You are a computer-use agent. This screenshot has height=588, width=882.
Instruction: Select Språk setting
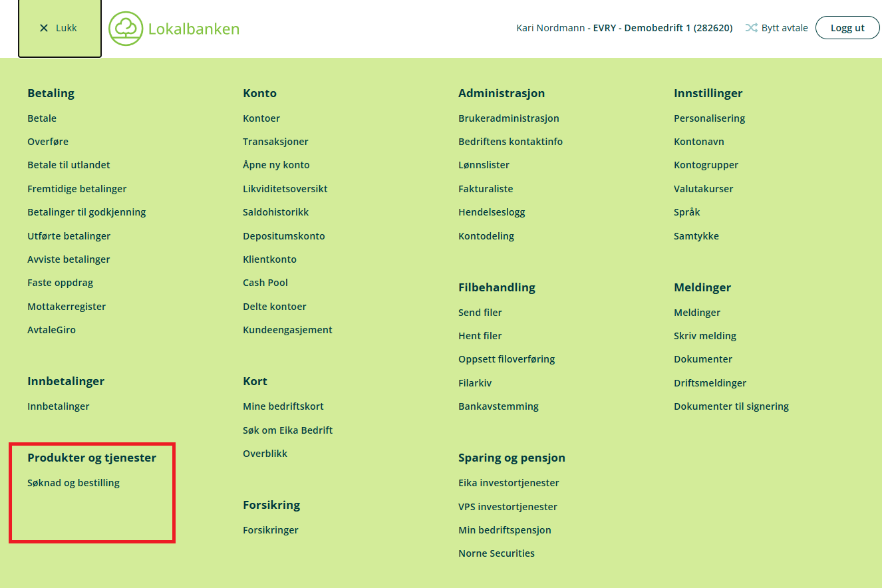coord(686,212)
